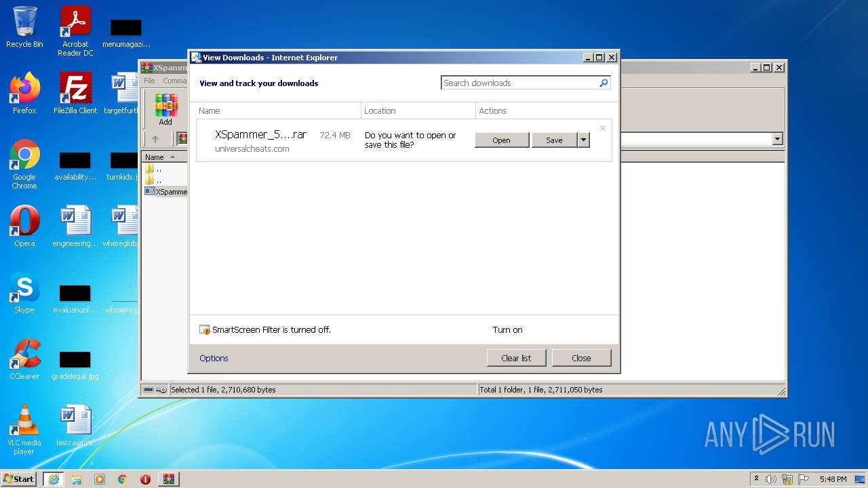This screenshot has width=868, height=488.
Task: Show hidden tray icons arrow
Action: [x=756, y=479]
